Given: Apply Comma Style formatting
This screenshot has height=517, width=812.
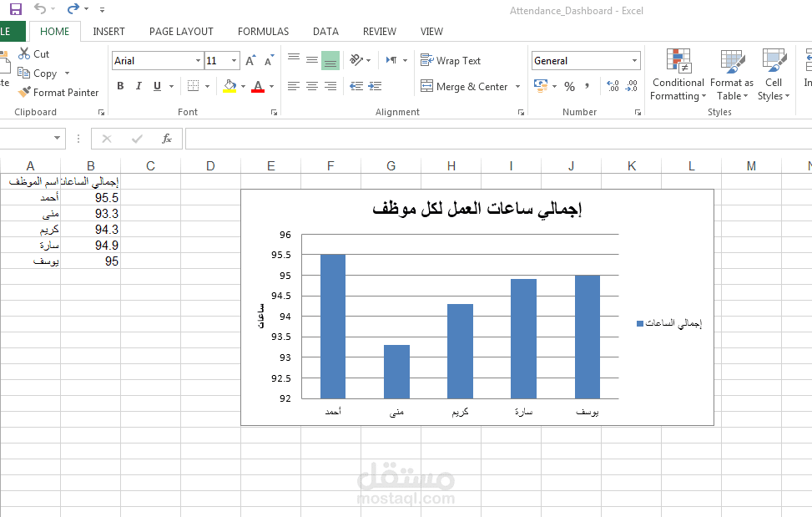Looking at the screenshot, I should [x=587, y=86].
